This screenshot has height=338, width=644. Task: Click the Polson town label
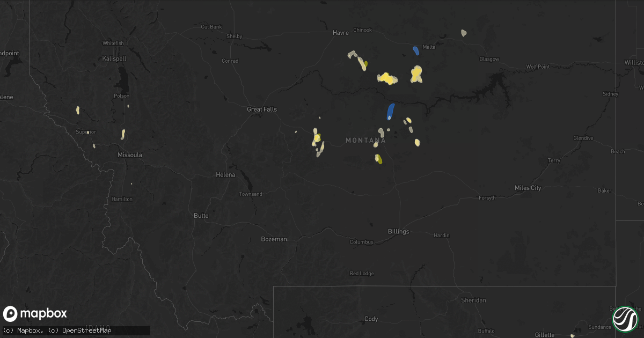coord(122,96)
